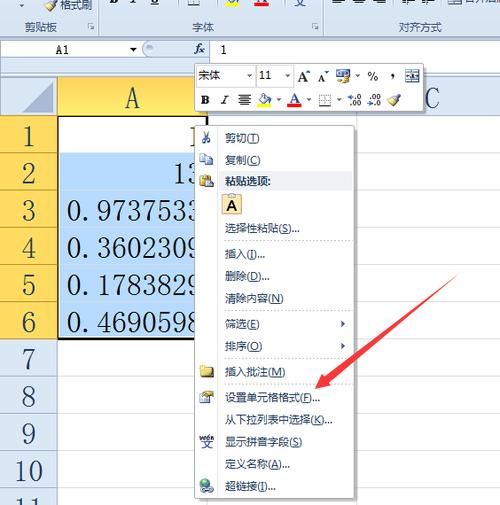Open the 剪贴板 group dialog launcher

[x=91, y=27]
